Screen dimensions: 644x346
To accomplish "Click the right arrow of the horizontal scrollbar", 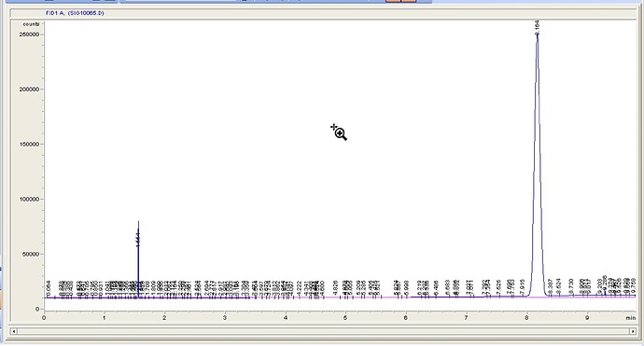I will [x=633, y=331].
